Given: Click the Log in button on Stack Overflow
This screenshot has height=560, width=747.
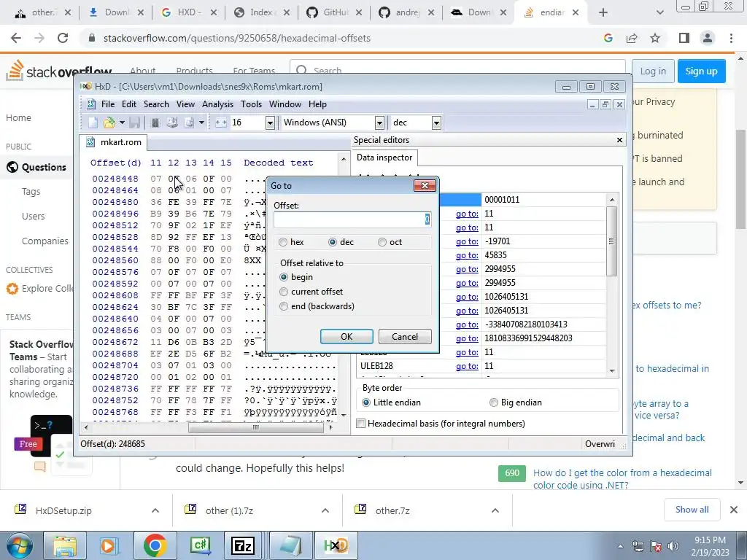Looking at the screenshot, I should pyautogui.click(x=653, y=71).
